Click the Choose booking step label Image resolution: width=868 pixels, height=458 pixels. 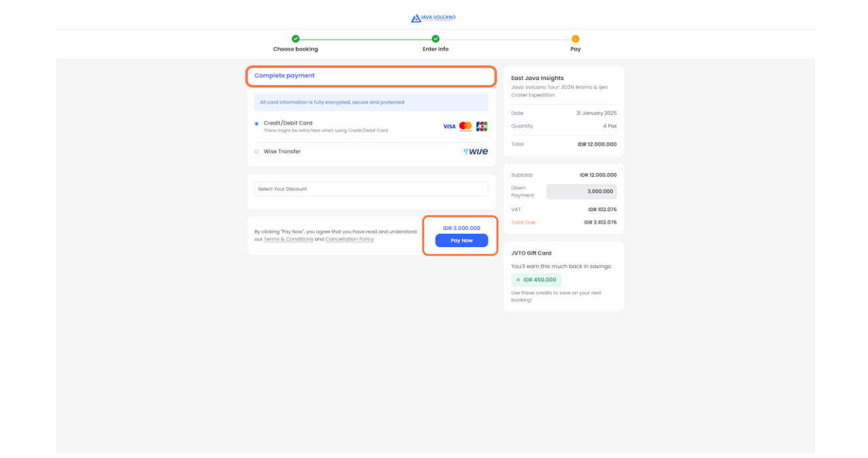[x=296, y=48]
